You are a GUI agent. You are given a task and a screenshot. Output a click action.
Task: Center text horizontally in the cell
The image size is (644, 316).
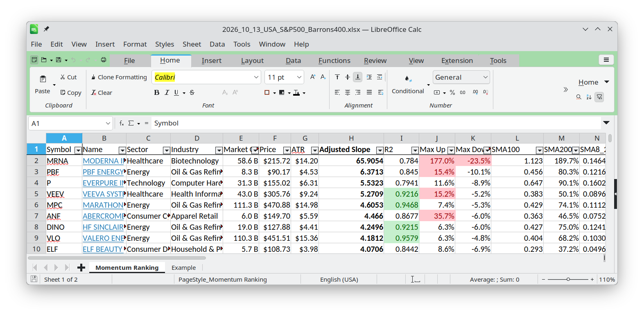[x=348, y=92]
